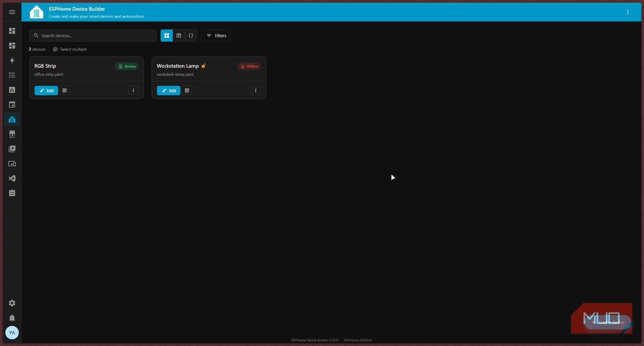Switch to the YAML code view
Image resolution: width=644 pixels, height=346 pixels.
[x=191, y=36]
